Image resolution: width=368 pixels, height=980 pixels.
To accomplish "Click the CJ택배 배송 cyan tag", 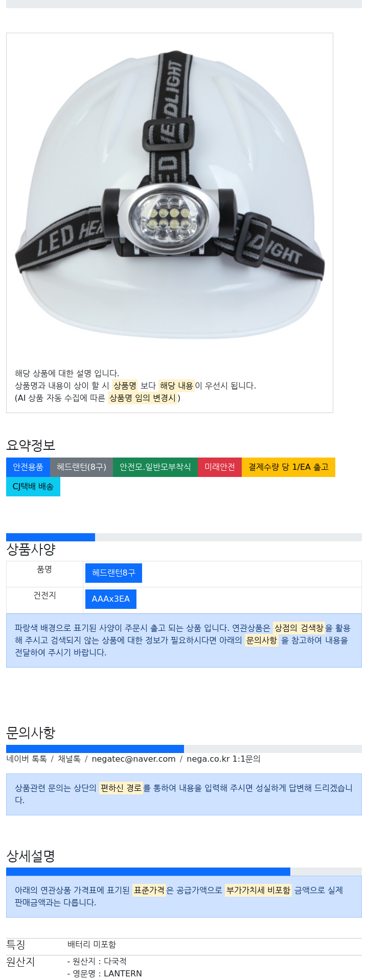I will point(33,487).
